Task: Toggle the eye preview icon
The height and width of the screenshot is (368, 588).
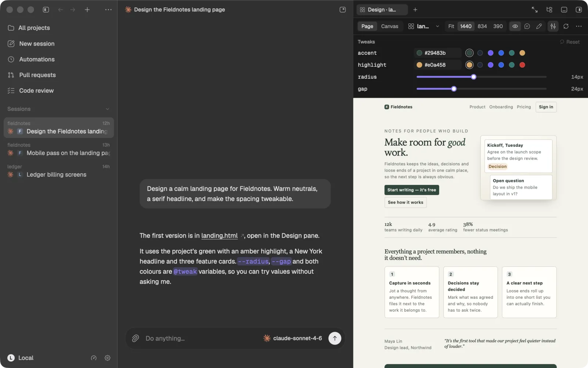Action: (x=515, y=26)
